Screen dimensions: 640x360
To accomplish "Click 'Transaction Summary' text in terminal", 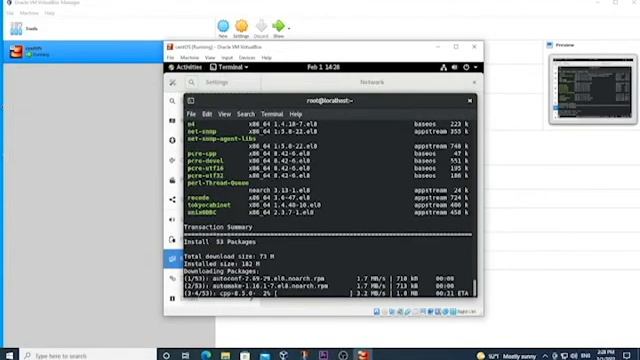I will [218, 227].
